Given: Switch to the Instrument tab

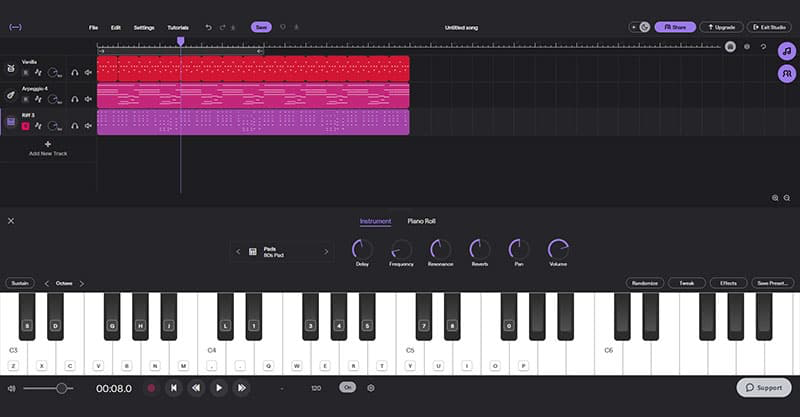Looking at the screenshot, I should [x=376, y=221].
